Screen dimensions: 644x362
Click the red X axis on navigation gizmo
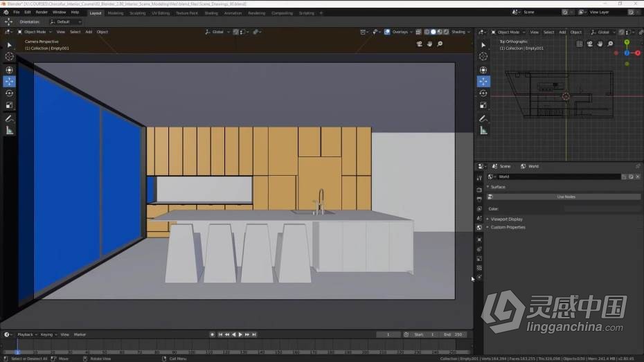click(x=638, y=53)
